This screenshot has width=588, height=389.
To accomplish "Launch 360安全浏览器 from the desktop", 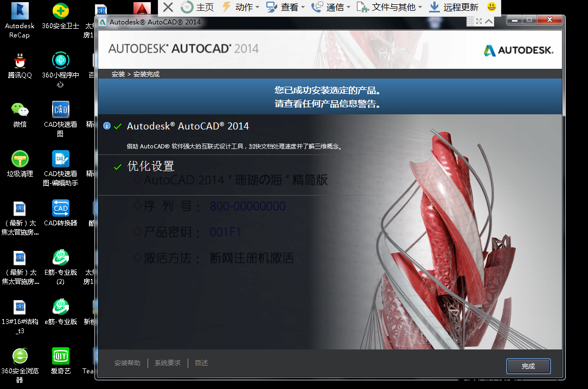I will click(x=20, y=366).
